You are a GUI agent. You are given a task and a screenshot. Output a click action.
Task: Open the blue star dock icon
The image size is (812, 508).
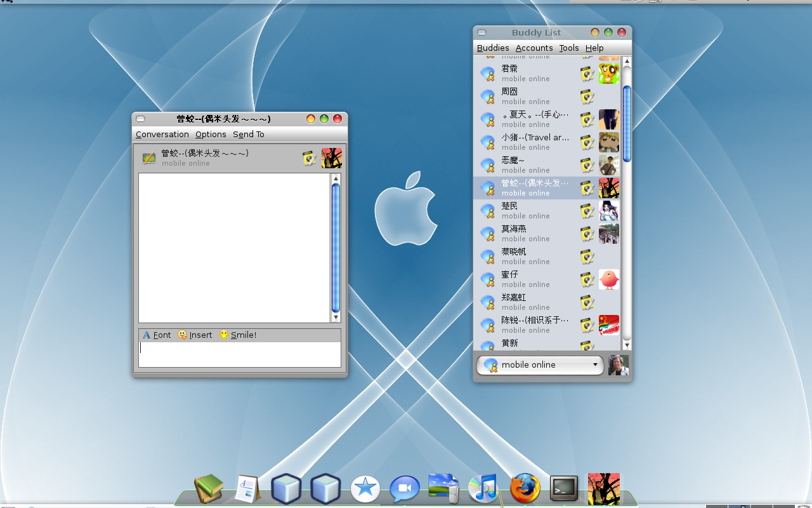pos(365,489)
